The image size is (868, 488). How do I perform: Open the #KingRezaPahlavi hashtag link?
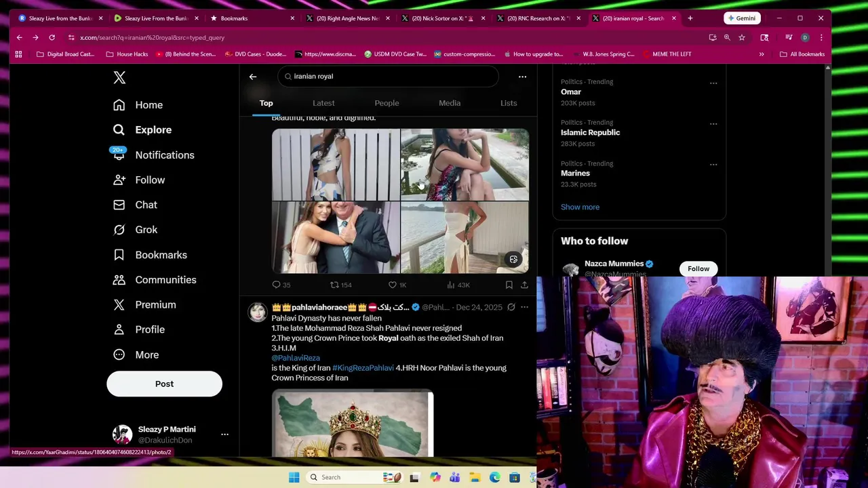click(x=363, y=368)
